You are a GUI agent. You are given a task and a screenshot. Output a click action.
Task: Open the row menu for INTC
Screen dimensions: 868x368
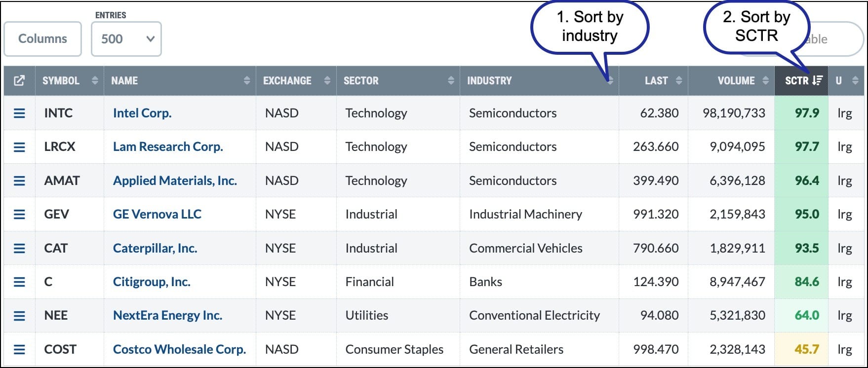[x=19, y=113]
